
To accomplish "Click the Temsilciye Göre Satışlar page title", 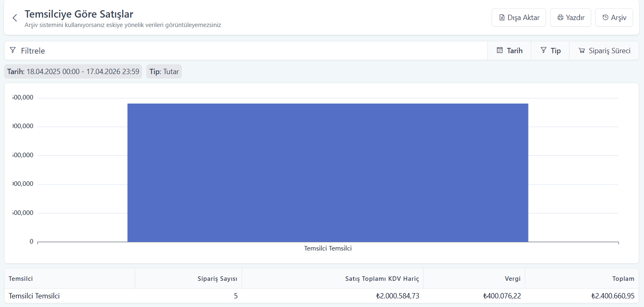I will tap(79, 14).
